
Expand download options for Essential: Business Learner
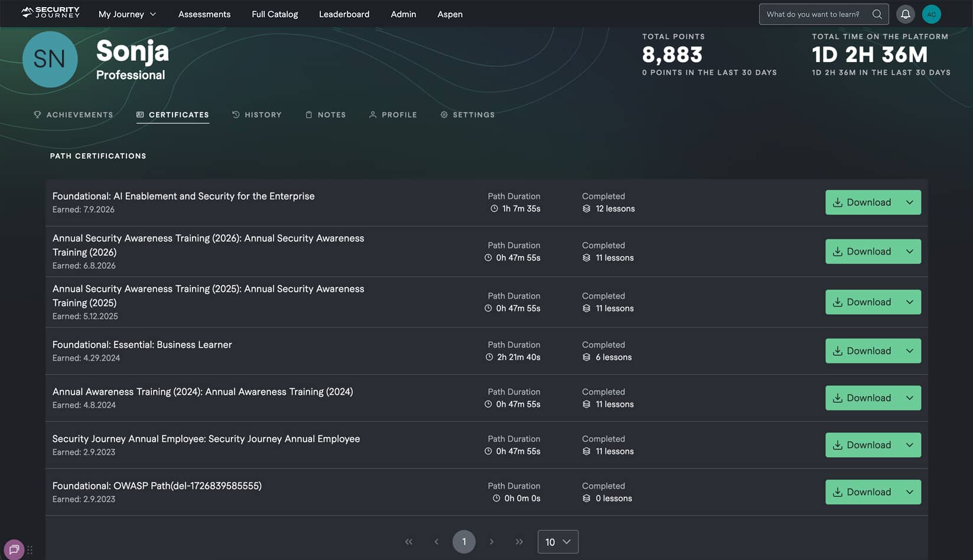pos(910,351)
